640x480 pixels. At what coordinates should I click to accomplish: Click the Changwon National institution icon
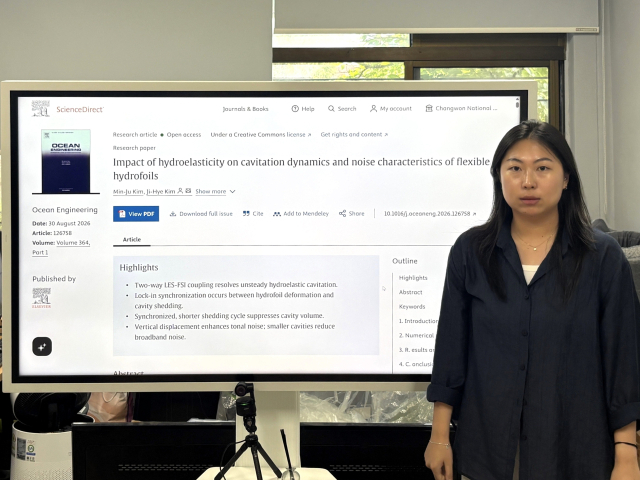(x=429, y=108)
